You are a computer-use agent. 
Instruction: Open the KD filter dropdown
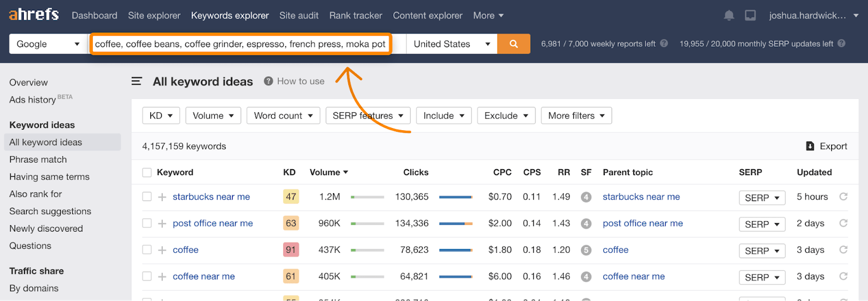coord(161,116)
